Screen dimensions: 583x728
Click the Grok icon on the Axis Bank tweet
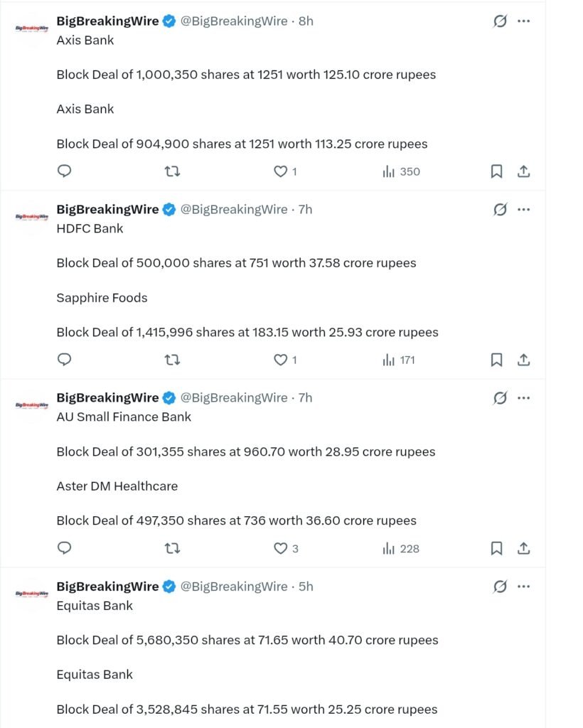(500, 21)
